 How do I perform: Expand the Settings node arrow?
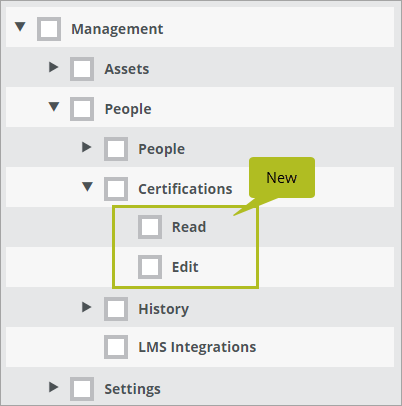coord(53,387)
